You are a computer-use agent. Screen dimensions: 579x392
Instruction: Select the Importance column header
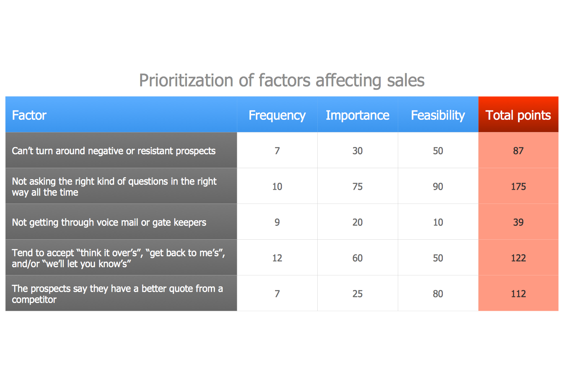[357, 115]
